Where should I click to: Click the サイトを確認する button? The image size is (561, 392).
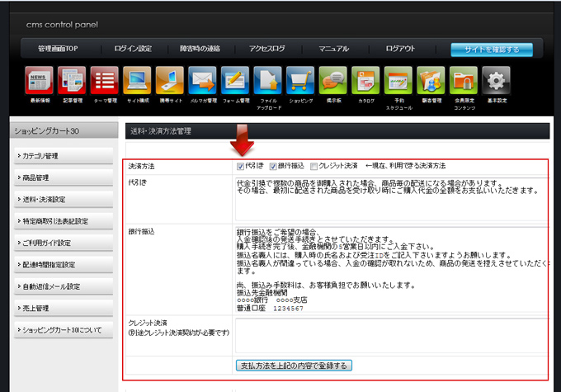click(x=491, y=50)
